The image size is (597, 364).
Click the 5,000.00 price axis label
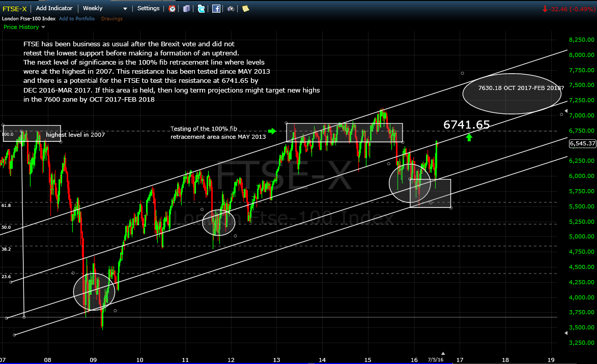[581, 236]
